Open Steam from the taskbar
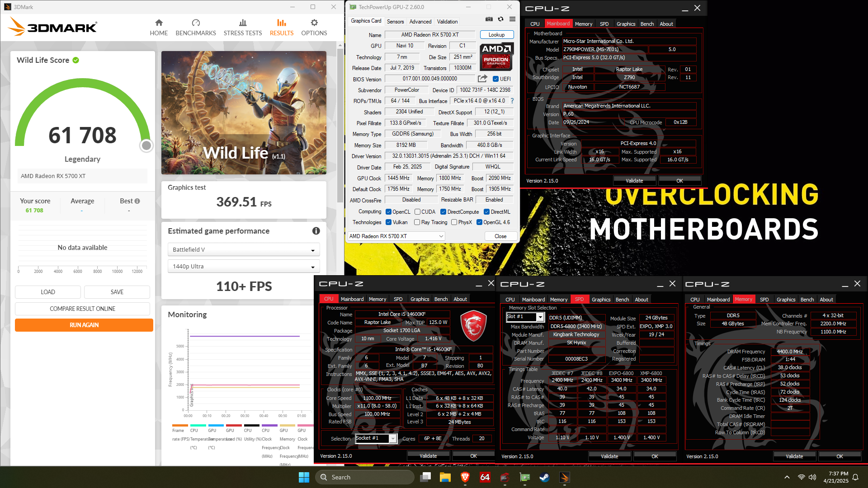This screenshot has height=488, width=868. tap(545, 477)
